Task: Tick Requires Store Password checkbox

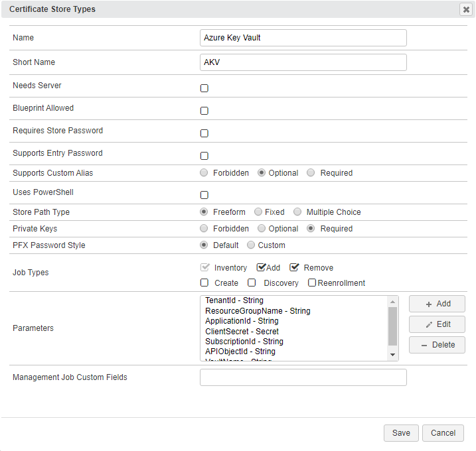Action: click(204, 133)
